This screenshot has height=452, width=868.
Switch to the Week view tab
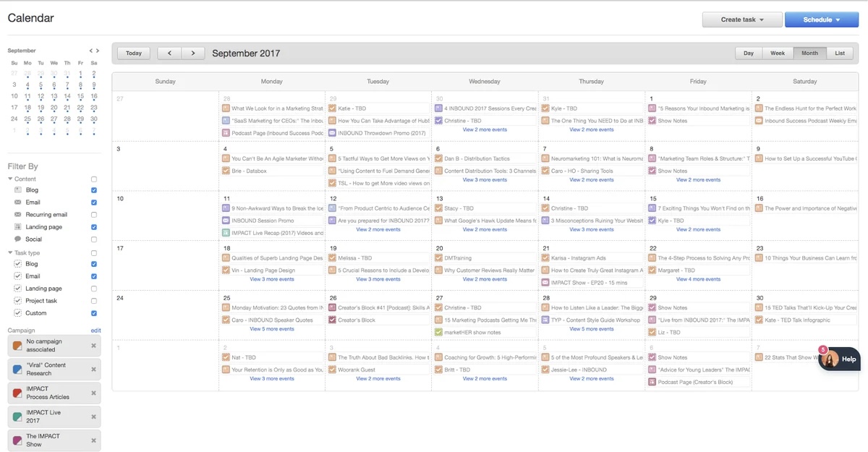[x=778, y=53]
